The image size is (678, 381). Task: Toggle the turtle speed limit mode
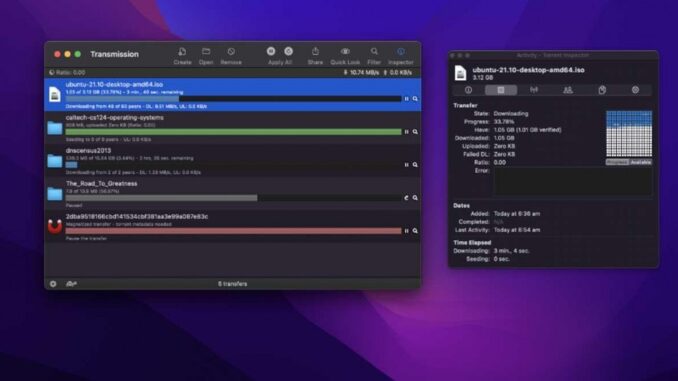[x=71, y=284]
